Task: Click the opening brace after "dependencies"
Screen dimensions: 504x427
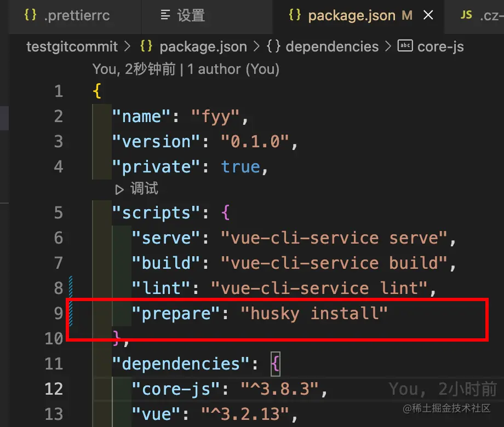Action: tap(275, 364)
